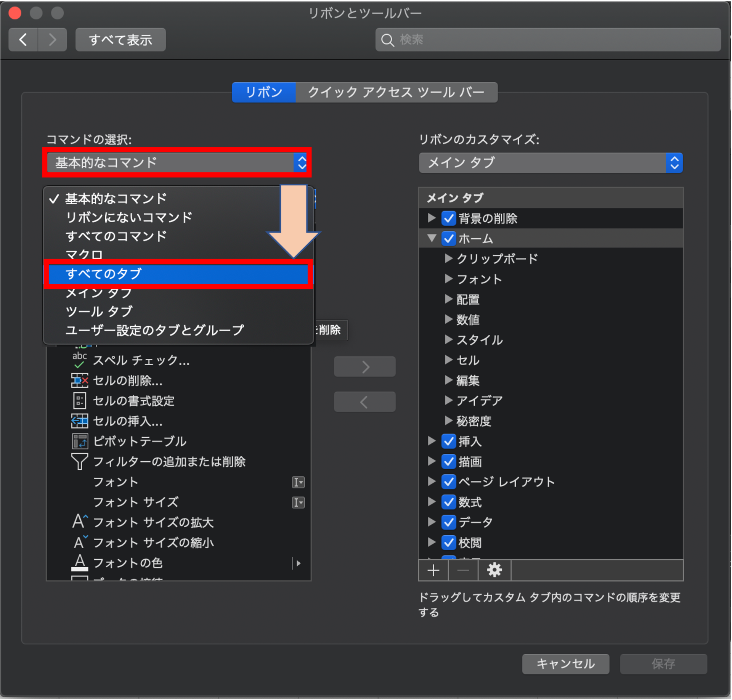Open the リボンのカスタマイズ メイン タブ dropdown
Screen dimensions: 732x700
[551, 163]
